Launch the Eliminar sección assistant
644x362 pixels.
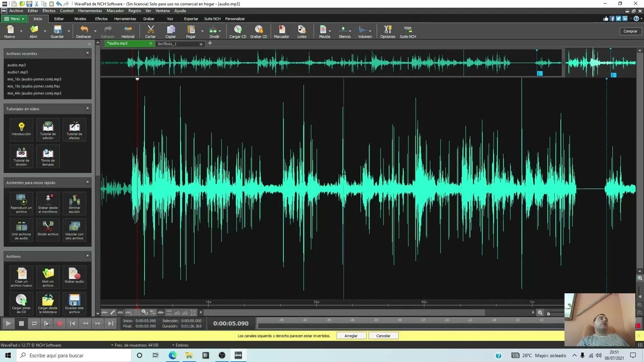(x=74, y=204)
